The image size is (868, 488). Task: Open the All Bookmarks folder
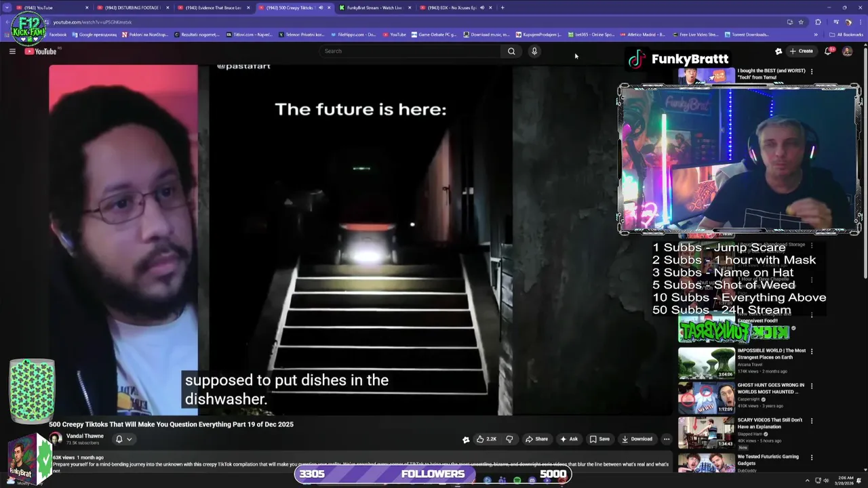(846, 35)
